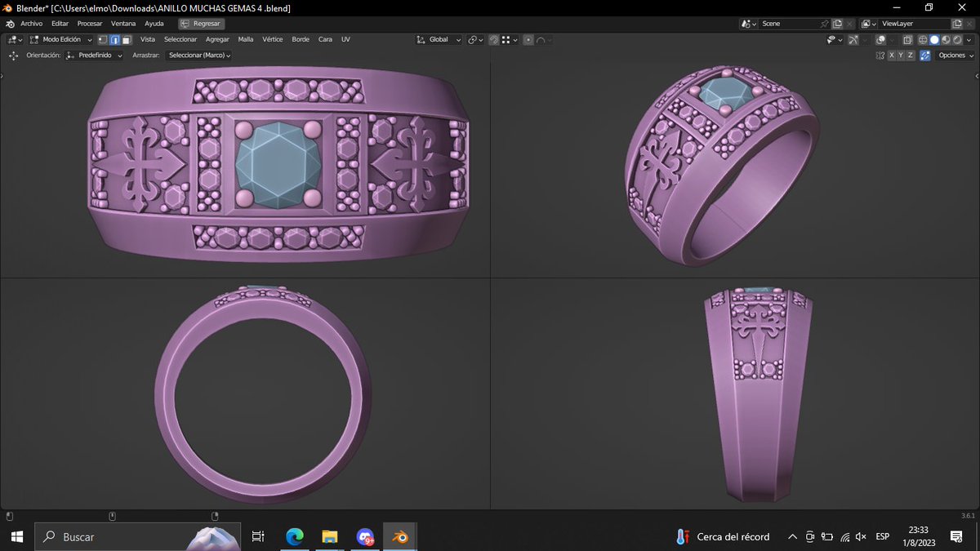Toggle auto merge vertices icon

[925, 56]
